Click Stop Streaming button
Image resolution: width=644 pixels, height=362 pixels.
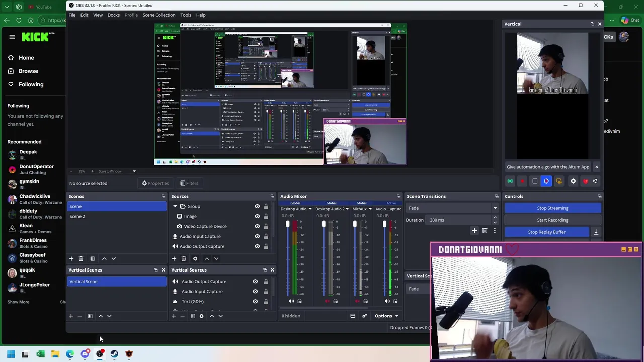pyautogui.click(x=552, y=208)
